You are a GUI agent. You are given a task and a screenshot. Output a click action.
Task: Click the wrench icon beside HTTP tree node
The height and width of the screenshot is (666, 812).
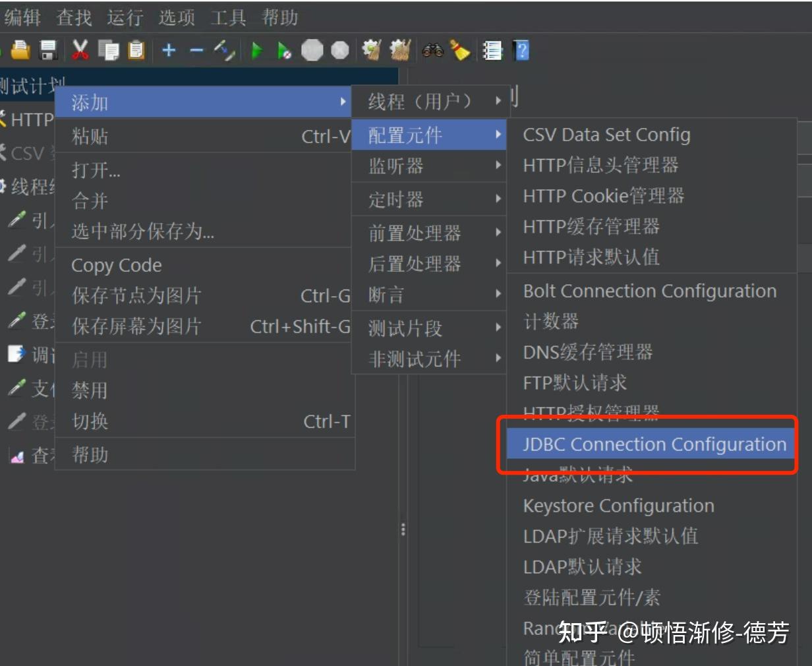3,119
